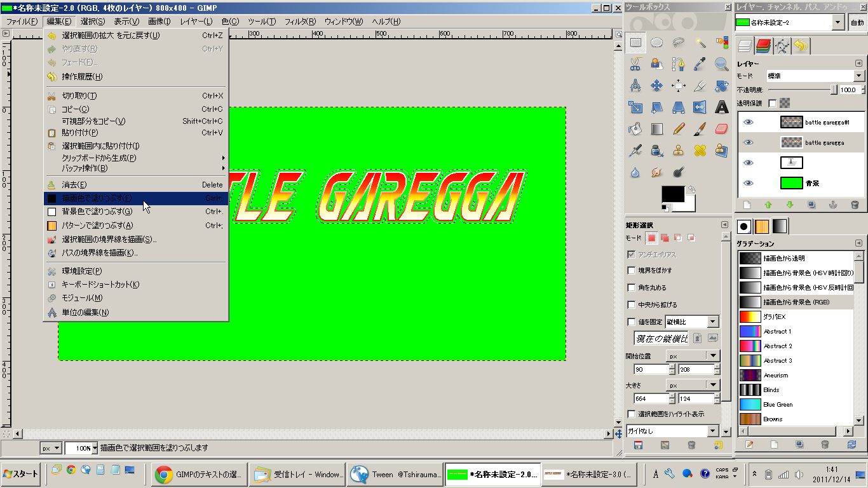This screenshot has height=488, width=868.
Task: Select the Scissors Select tool
Action: click(x=635, y=64)
